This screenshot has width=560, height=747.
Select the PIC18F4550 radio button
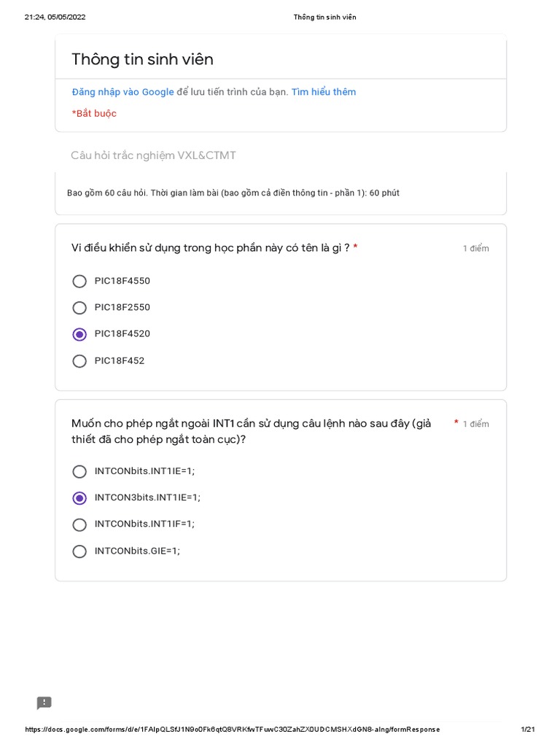click(x=79, y=282)
